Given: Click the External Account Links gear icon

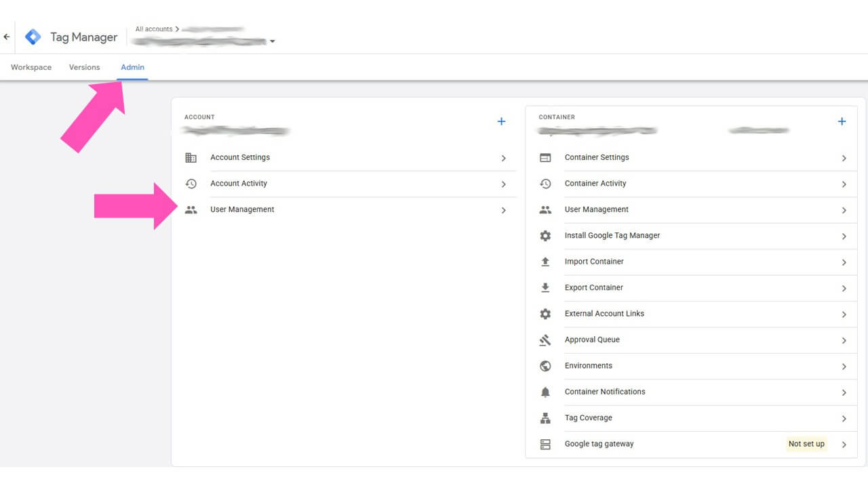Looking at the screenshot, I should 545,314.
